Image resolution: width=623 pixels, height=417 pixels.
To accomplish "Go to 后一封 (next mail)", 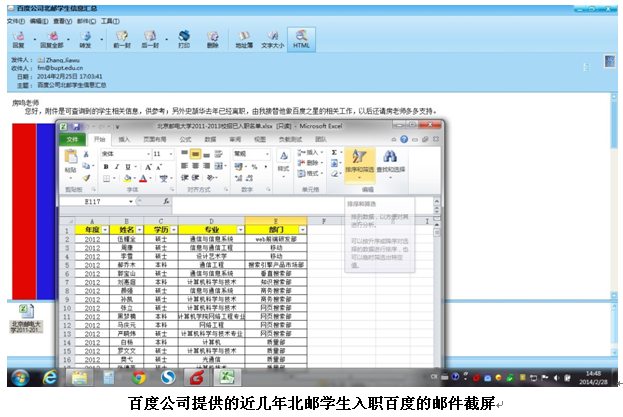I will pos(150,39).
